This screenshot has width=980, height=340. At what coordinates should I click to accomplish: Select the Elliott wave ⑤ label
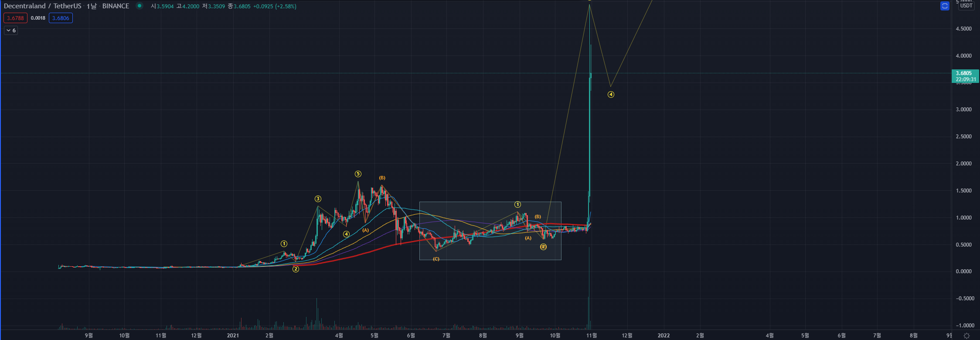click(x=358, y=174)
